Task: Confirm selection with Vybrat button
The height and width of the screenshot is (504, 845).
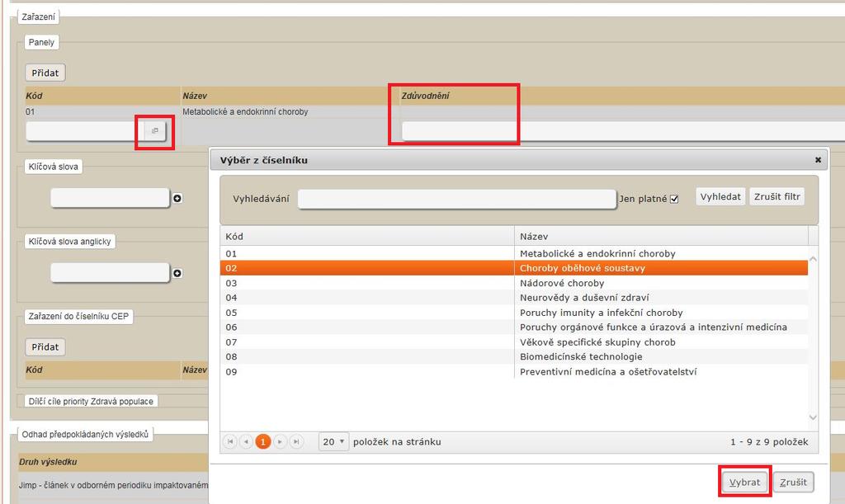Action: pos(745,482)
